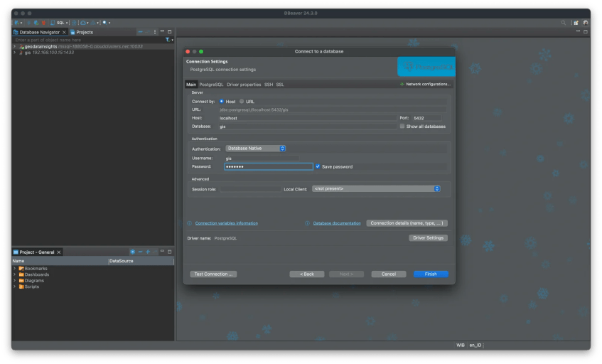The height and width of the screenshot is (364, 602).
Task: Expand the gis 192.168.100.15 connection node
Action: click(15, 52)
